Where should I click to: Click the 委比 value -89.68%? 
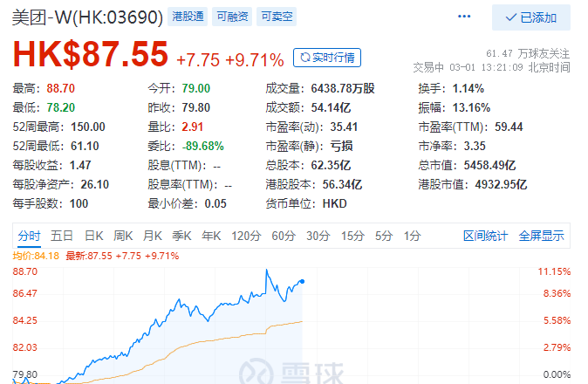click(203, 146)
